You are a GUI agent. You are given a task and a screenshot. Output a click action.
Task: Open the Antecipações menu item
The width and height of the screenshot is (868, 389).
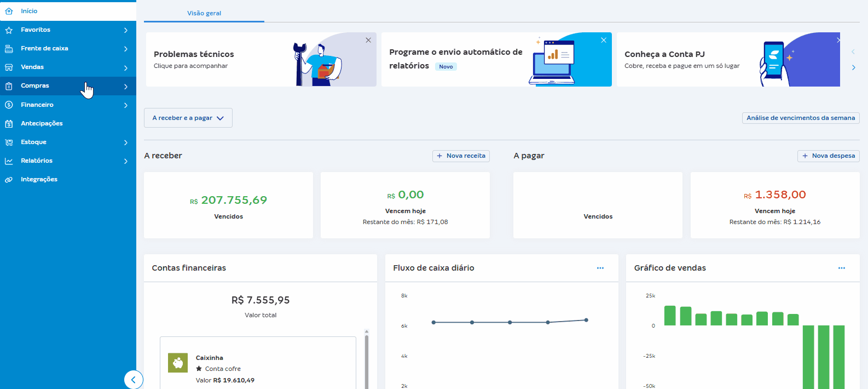click(68, 123)
